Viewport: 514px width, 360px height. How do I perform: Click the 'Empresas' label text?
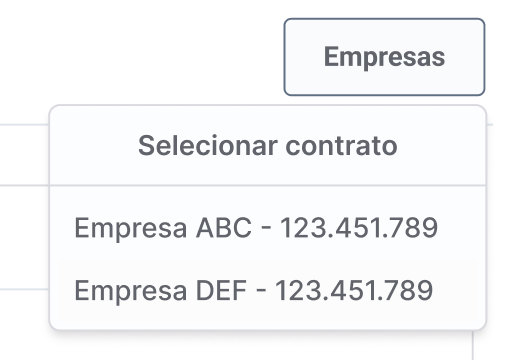384,57
